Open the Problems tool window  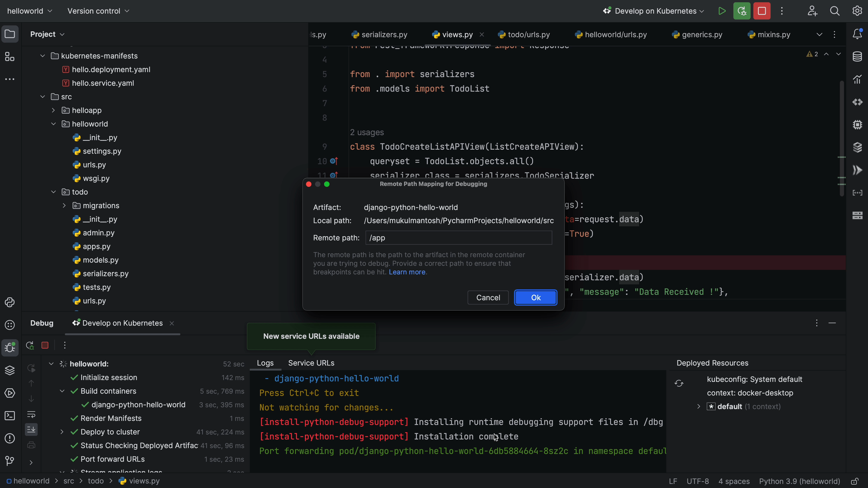(10, 438)
